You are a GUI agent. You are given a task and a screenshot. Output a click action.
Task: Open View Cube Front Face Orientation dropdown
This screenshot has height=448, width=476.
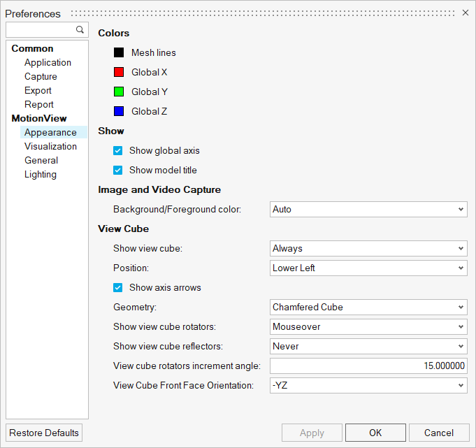click(x=368, y=386)
